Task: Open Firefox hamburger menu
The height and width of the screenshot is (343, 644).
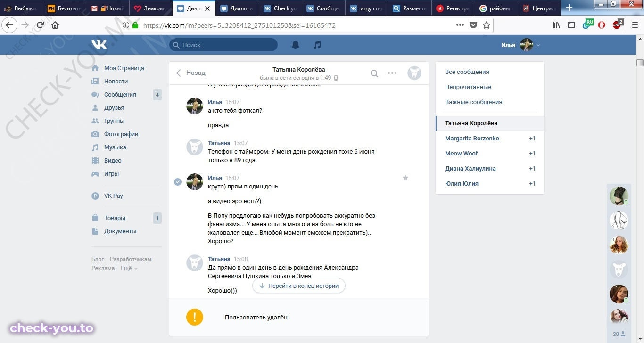Action: click(635, 25)
